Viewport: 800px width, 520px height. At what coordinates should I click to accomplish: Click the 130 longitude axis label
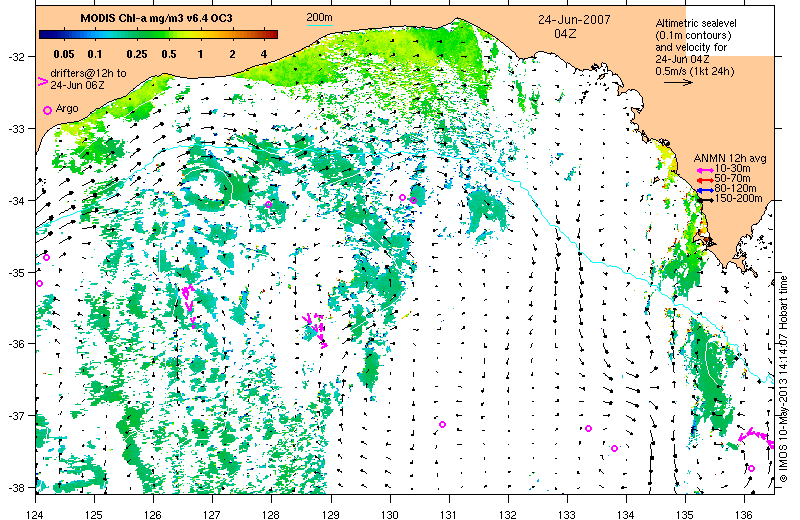(390, 513)
